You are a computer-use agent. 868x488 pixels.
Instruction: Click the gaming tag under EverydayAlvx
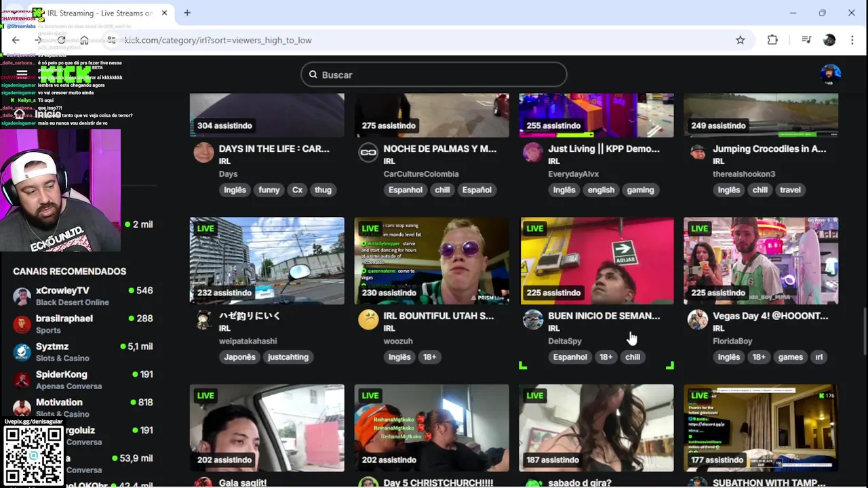point(640,190)
